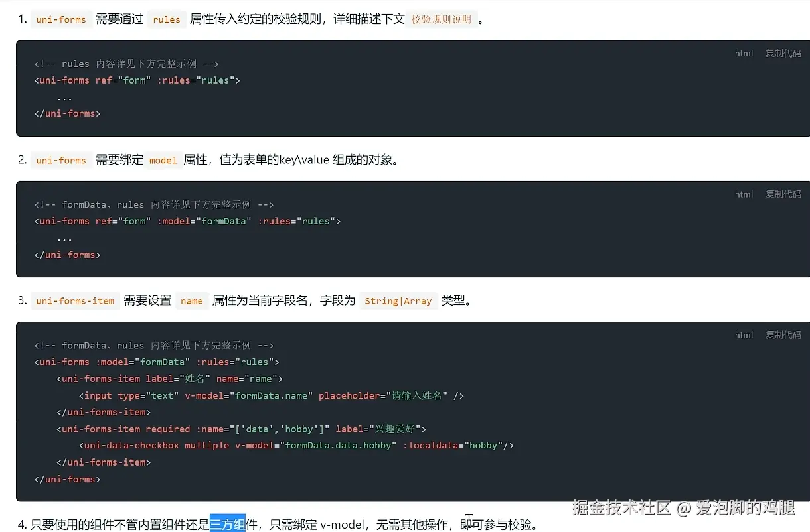Click the line <uni-forms :model="formData" :rules="rules">
This screenshot has width=810, height=532.
pyautogui.click(x=157, y=362)
